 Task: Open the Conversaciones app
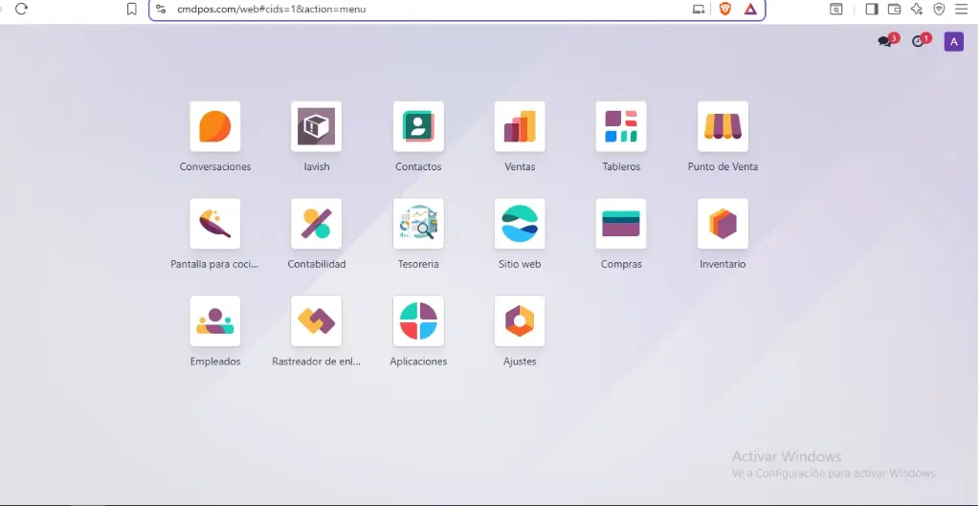(215, 126)
